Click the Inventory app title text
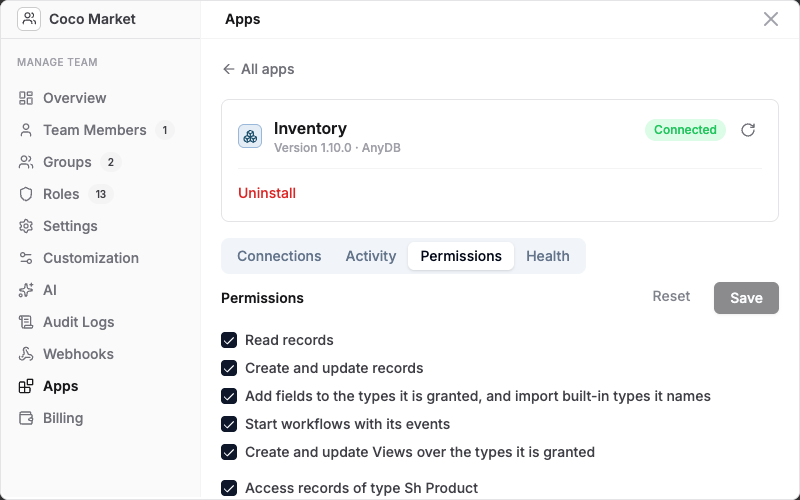Viewport: 800px width, 500px height. (x=310, y=128)
